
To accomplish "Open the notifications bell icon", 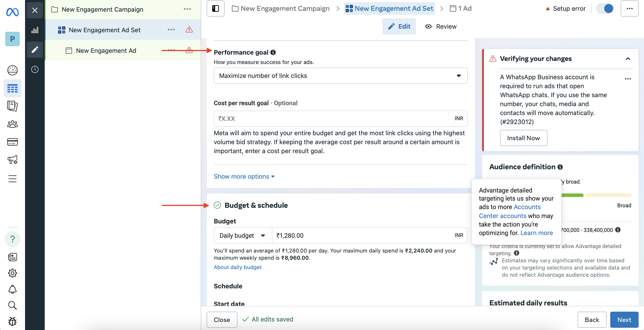I will coord(12,289).
